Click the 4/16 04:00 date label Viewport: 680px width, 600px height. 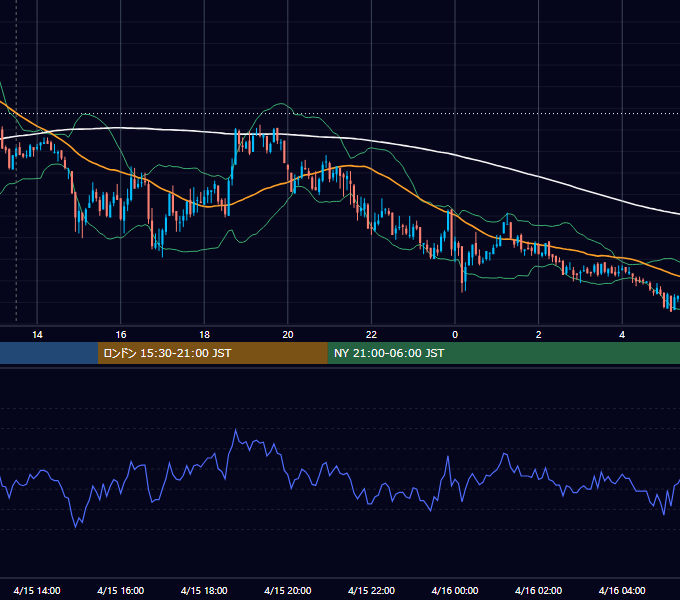pyautogui.click(x=622, y=590)
